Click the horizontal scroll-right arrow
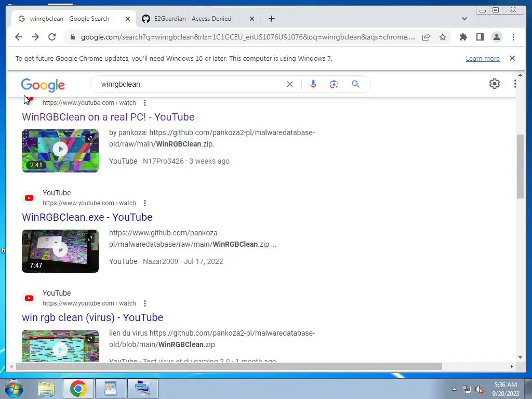The image size is (532, 399). click(512, 366)
